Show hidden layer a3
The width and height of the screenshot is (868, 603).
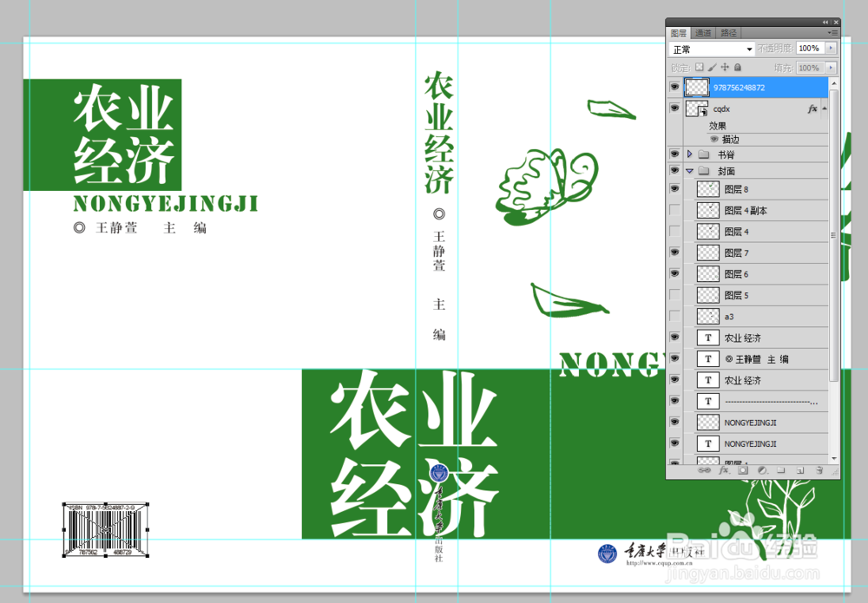(x=674, y=316)
